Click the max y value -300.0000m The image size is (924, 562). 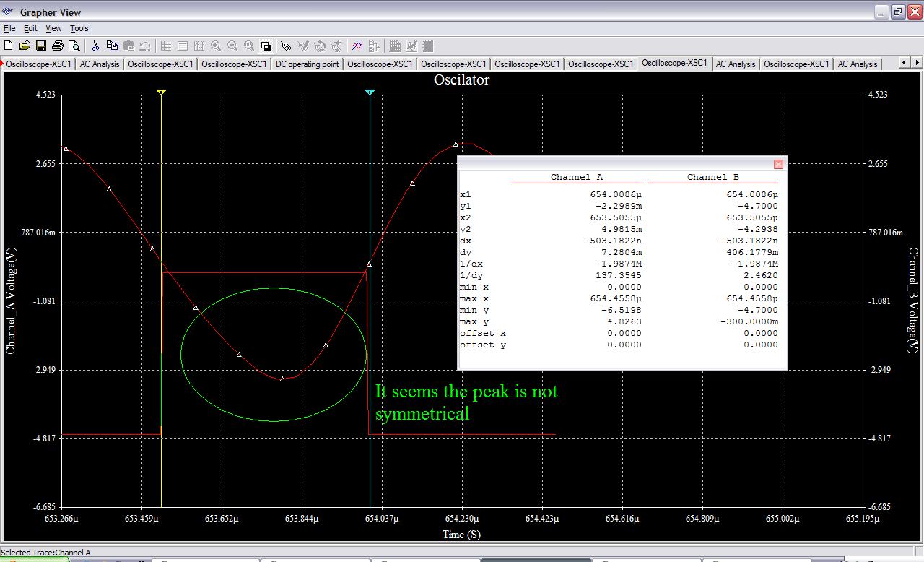tap(749, 321)
